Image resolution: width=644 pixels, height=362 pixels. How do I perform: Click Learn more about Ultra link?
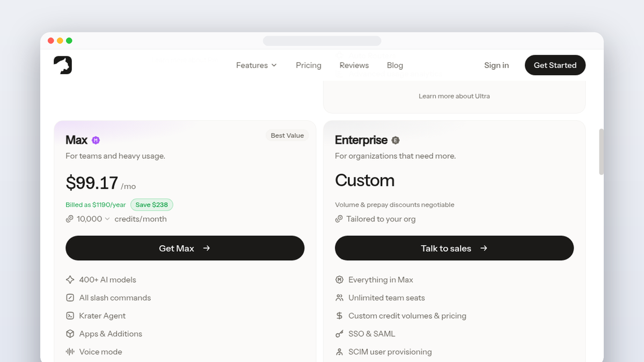tap(454, 96)
